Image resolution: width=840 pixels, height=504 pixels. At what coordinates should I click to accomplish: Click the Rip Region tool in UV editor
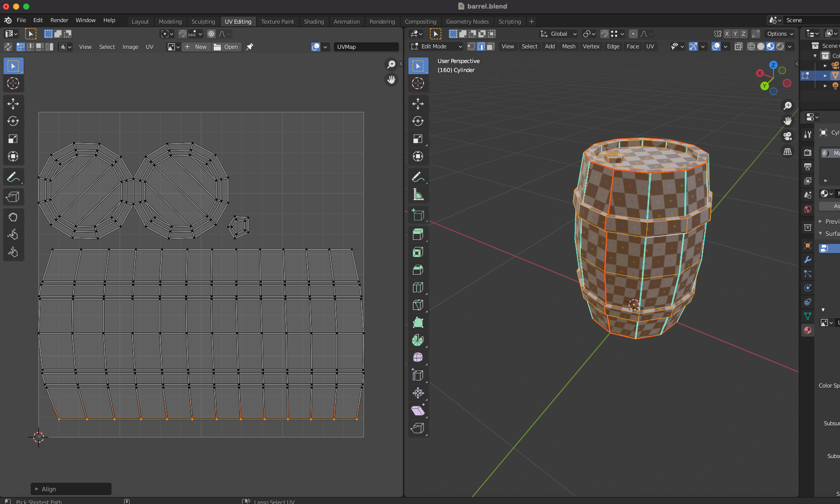(x=13, y=197)
